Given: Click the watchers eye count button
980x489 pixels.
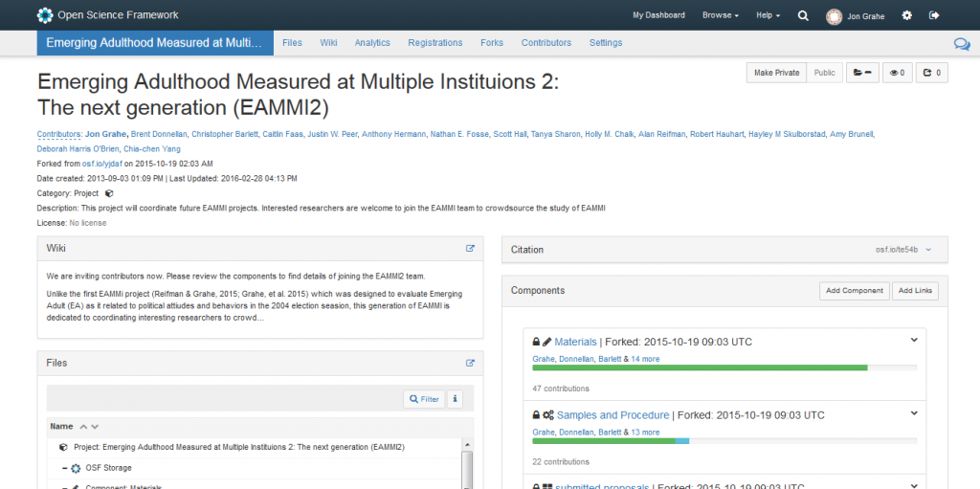Looking at the screenshot, I should click(898, 73).
